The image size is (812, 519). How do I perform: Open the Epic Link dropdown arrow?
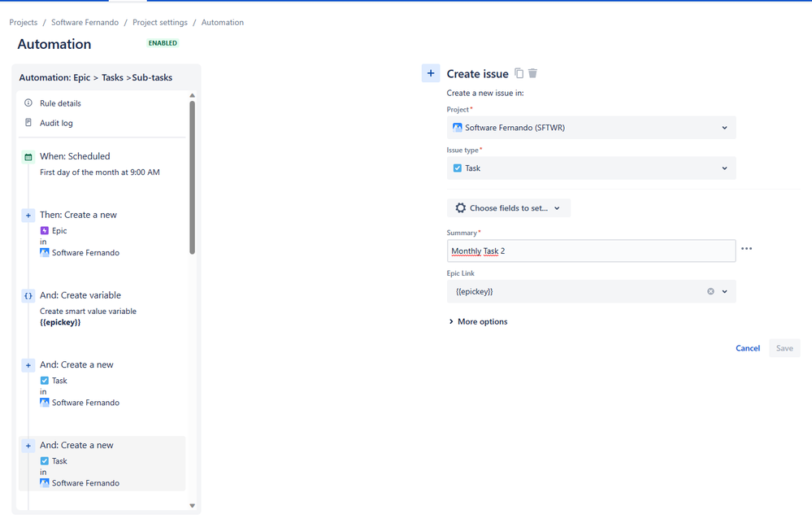point(724,291)
